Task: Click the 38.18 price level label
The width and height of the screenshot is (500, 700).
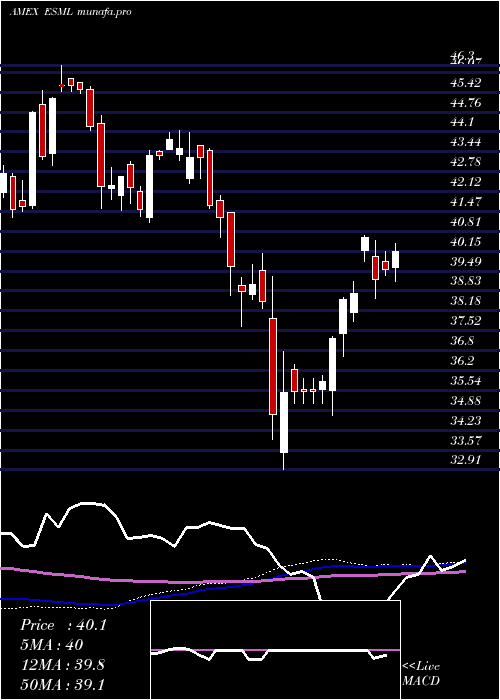Action: tap(465, 300)
